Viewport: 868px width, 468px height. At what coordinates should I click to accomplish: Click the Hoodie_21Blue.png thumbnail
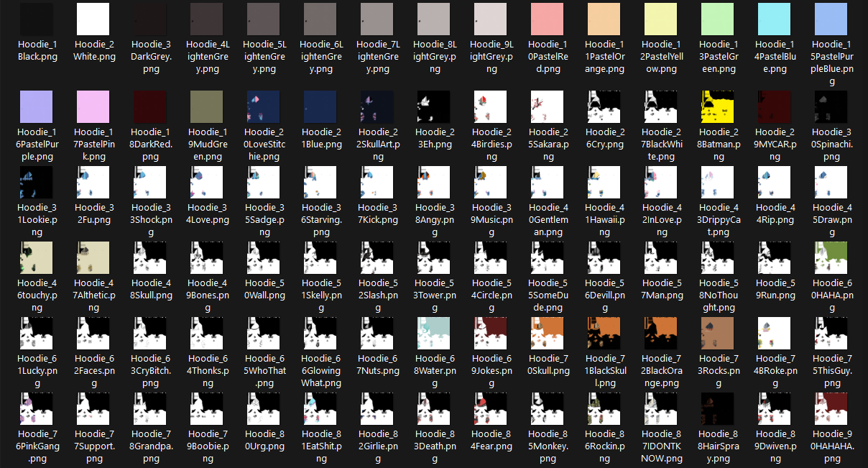(x=320, y=108)
